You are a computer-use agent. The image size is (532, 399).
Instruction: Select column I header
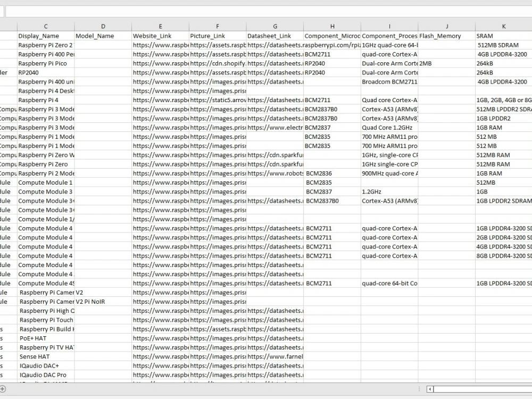click(x=389, y=26)
